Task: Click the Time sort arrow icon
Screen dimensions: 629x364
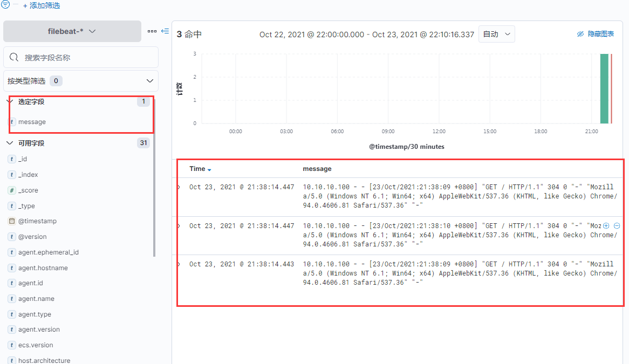Action: point(209,170)
